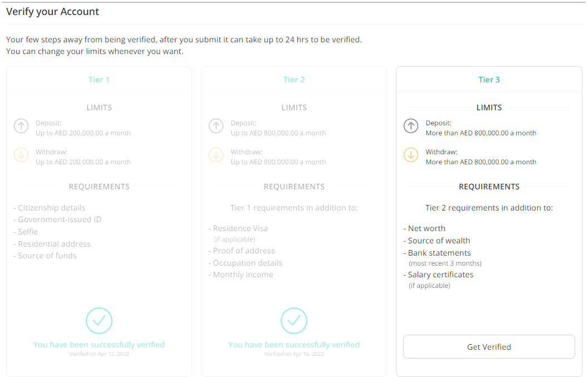The image size is (588, 377).
Task: Select the Tier 2 card heading
Action: click(294, 80)
